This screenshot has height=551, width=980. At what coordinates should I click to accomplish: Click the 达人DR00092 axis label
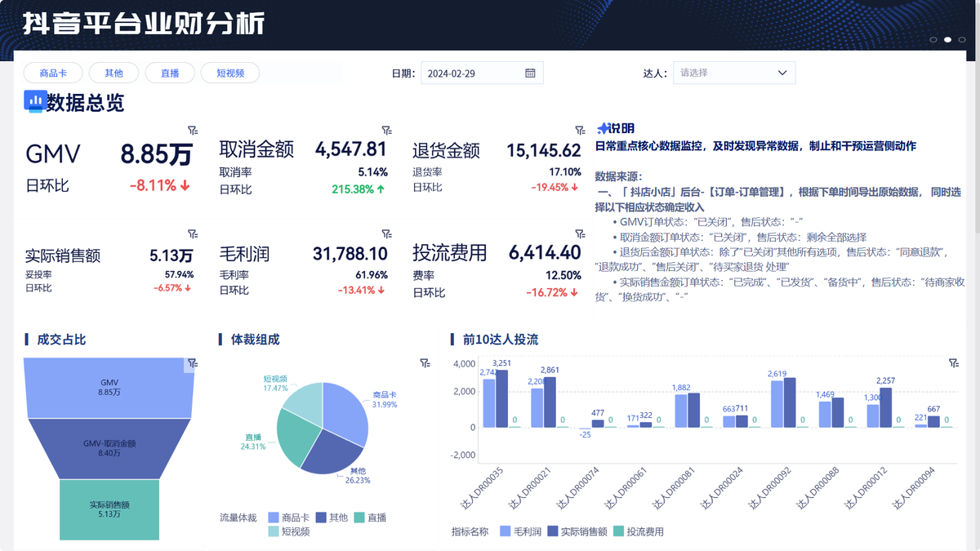(x=769, y=490)
